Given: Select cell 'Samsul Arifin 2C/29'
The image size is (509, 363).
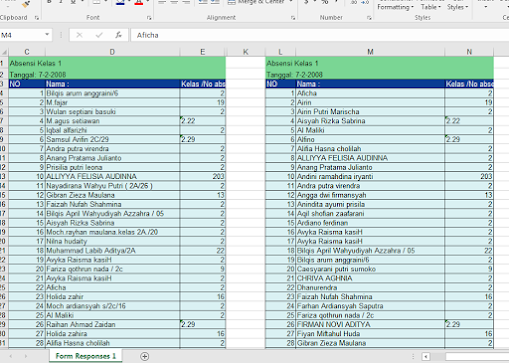Looking at the screenshot, I should (x=112, y=139).
